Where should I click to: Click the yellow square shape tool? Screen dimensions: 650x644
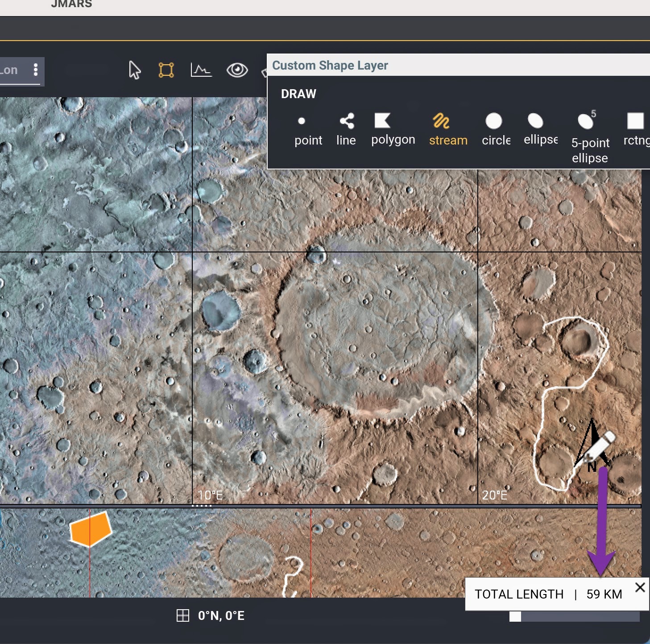[166, 70]
